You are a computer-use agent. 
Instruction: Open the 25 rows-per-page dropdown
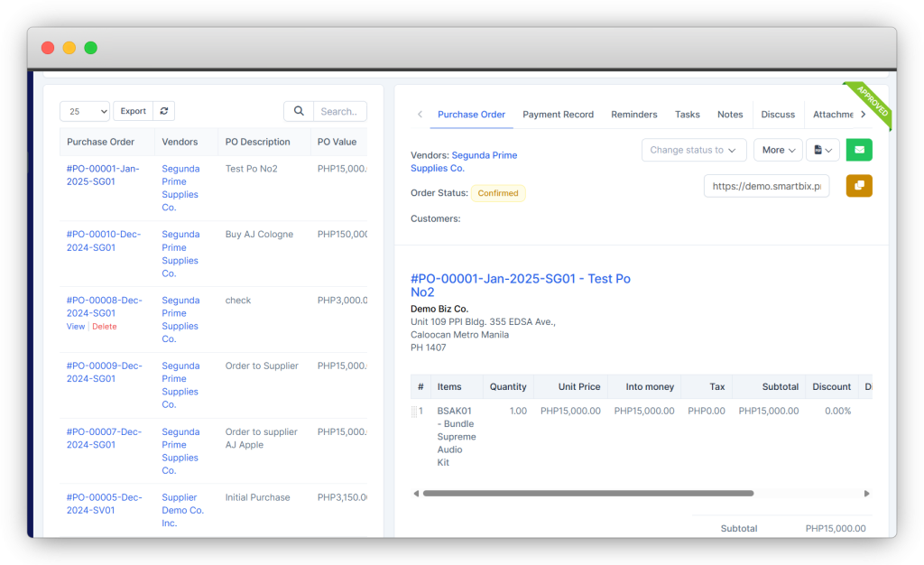click(x=85, y=111)
